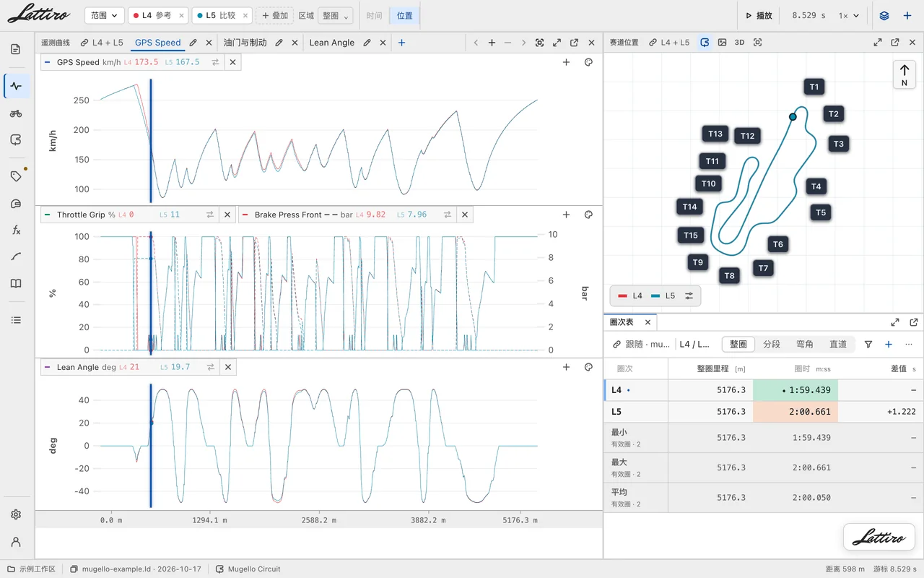Screen dimensions: 924x578
Task: Switch to the Lean Angle tab
Action: coord(331,43)
